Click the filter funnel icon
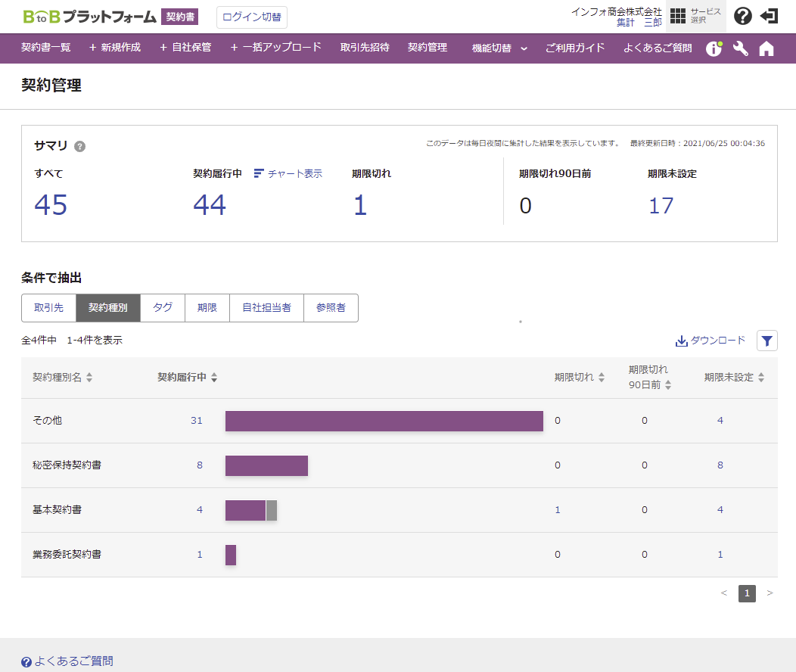 tap(766, 341)
